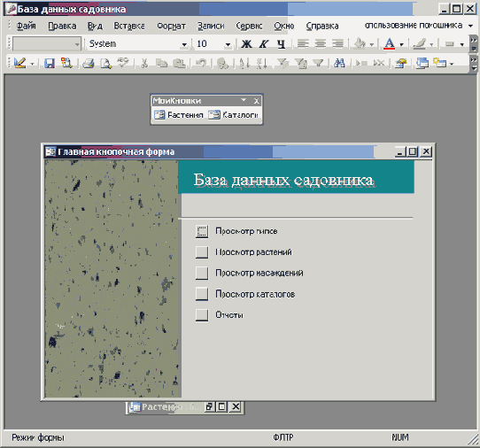
Task: Click Sort Ascending icon
Action: (244, 63)
